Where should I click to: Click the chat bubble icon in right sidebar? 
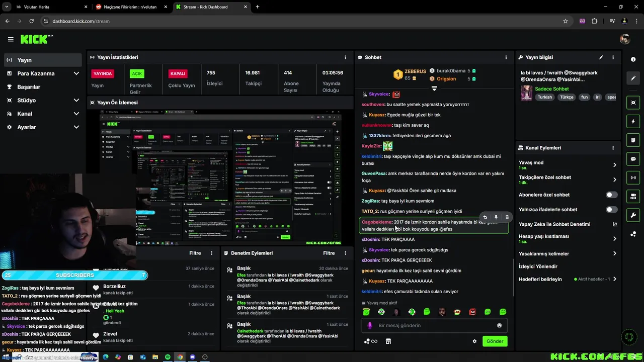633,159
